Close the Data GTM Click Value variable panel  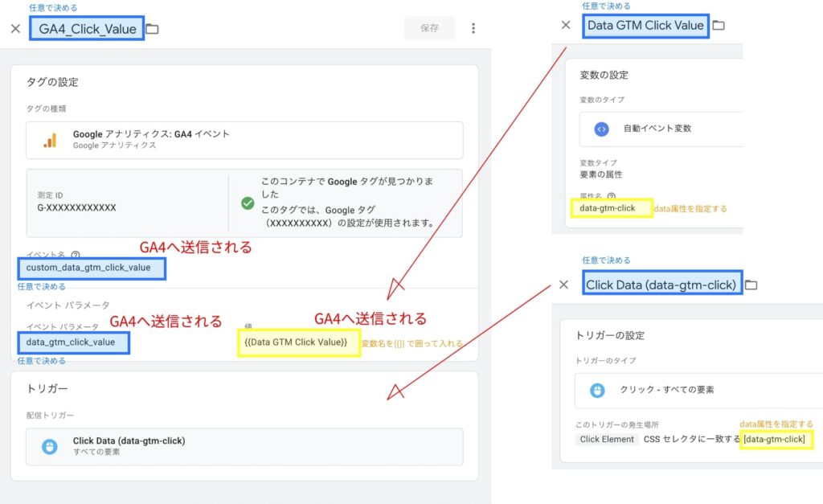click(x=566, y=26)
